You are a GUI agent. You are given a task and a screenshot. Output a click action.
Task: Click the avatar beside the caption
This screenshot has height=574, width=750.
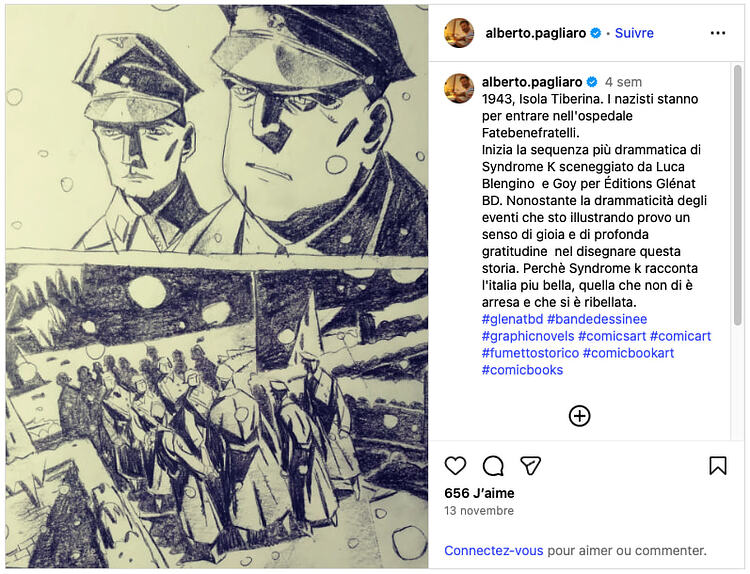click(x=459, y=88)
